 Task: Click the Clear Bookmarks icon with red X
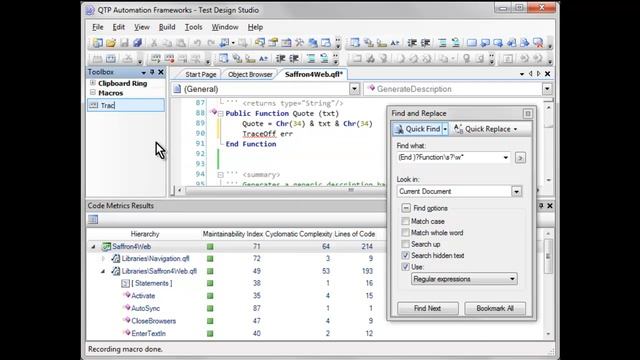pos(538,43)
